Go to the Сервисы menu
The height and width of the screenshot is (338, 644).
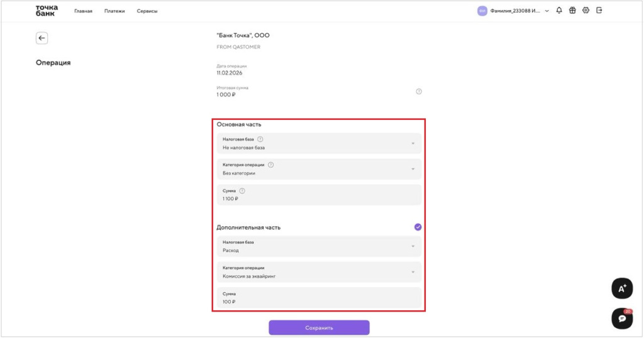147,11
